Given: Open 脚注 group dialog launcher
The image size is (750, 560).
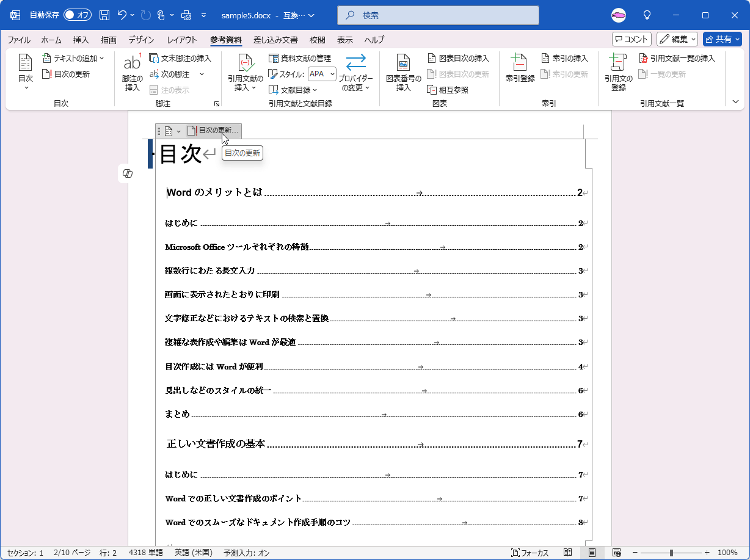Looking at the screenshot, I should pyautogui.click(x=216, y=104).
